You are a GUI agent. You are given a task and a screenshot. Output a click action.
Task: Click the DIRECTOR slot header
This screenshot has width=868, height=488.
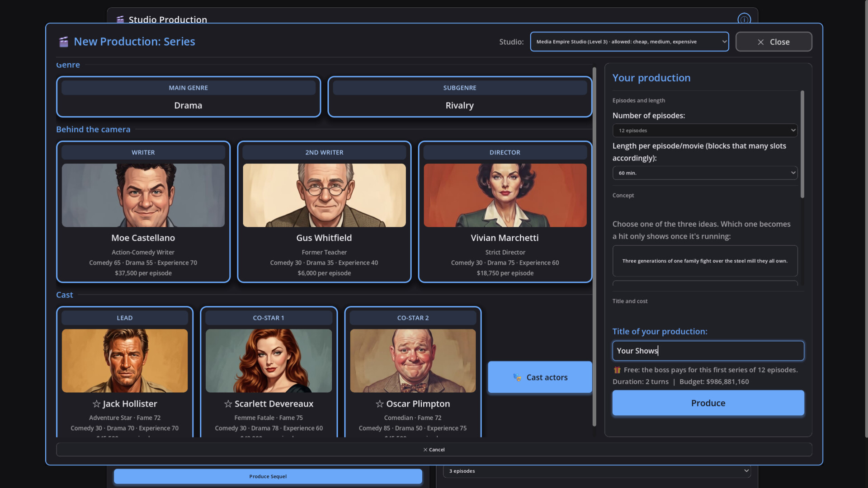(x=505, y=152)
